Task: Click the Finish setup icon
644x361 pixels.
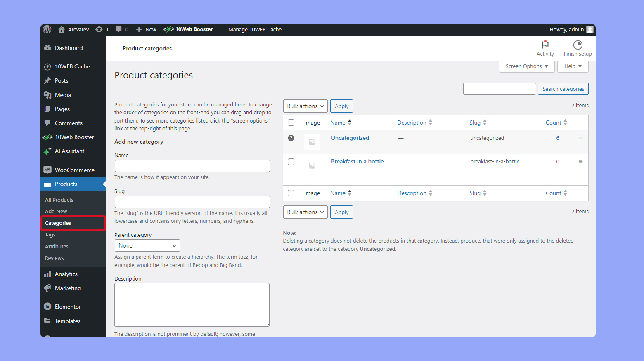Action: [x=578, y=48]
